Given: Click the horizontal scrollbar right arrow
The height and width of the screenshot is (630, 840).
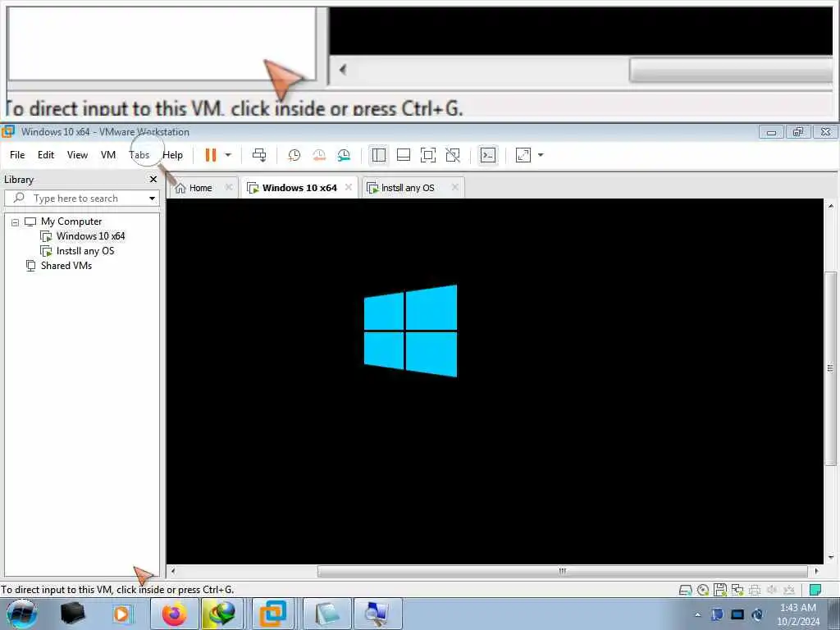Looking at the screenshot, I should pyautogui.click(x=816, y=571).
